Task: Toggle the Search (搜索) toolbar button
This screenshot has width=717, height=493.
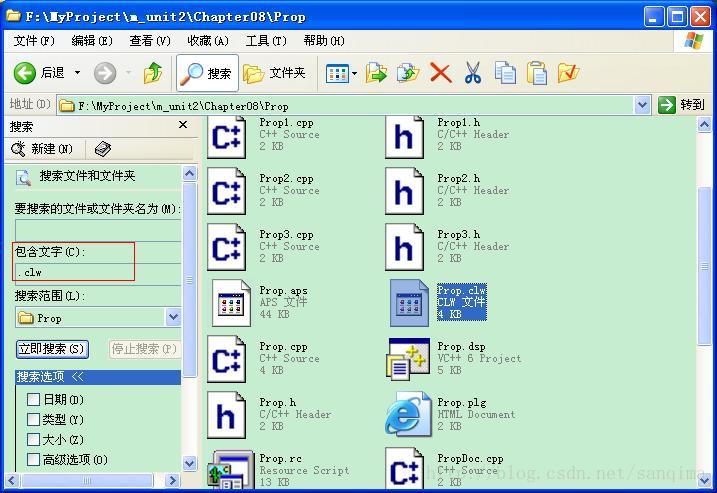Action: point(207,73)
